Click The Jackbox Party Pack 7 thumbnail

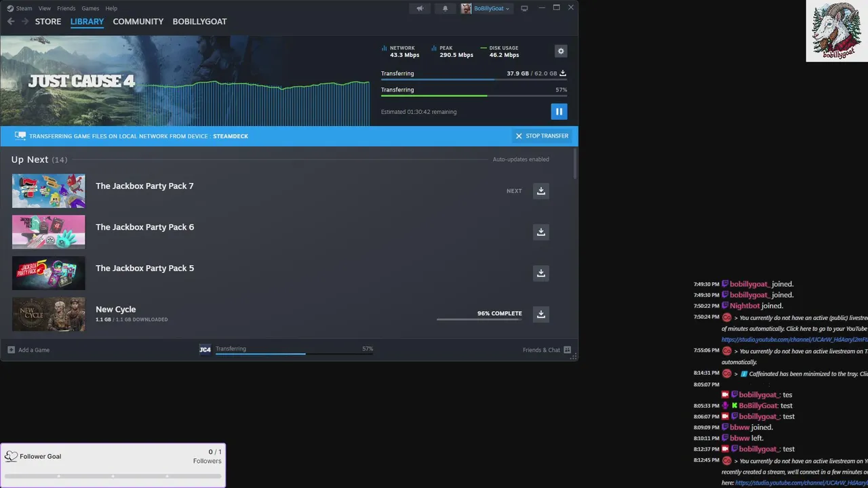click(x=49, y=191)
